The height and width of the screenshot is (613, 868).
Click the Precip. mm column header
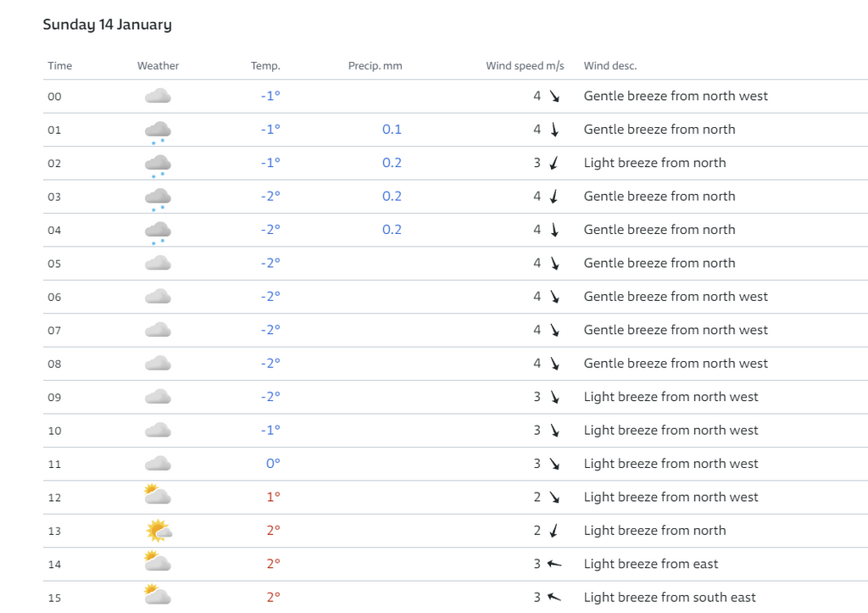[375, 66]
